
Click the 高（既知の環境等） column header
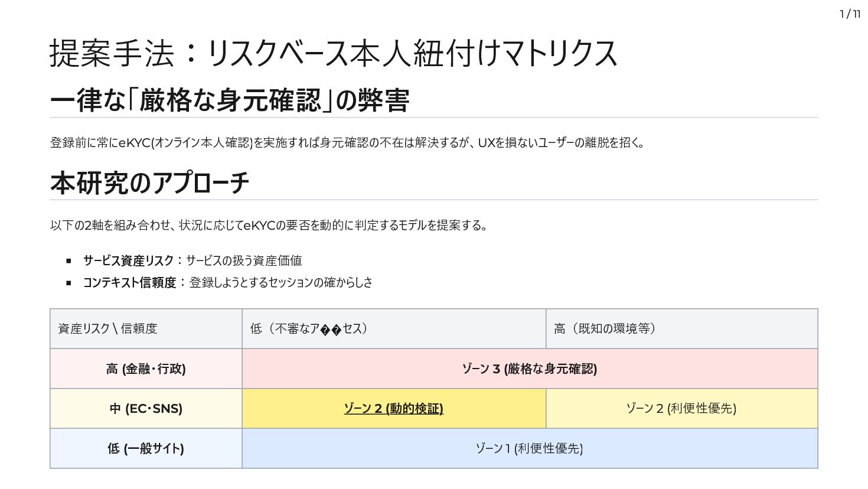coord(605,329)
